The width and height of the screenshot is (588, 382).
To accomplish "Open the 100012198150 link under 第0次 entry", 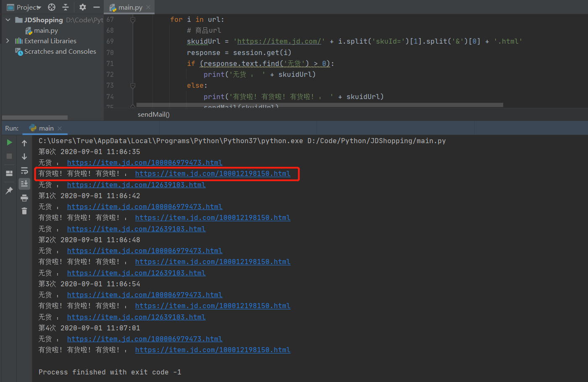I will pos(213,173).
